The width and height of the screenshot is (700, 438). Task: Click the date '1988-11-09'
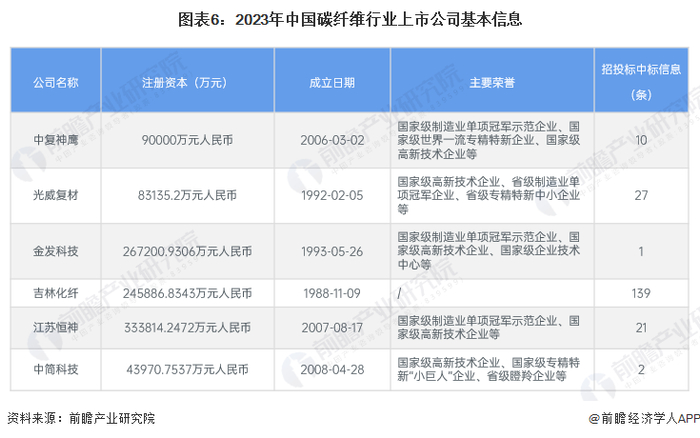(333, 293)
